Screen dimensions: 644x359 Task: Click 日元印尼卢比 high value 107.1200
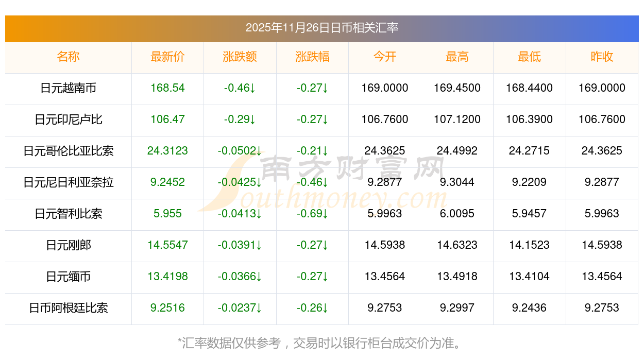457,119
